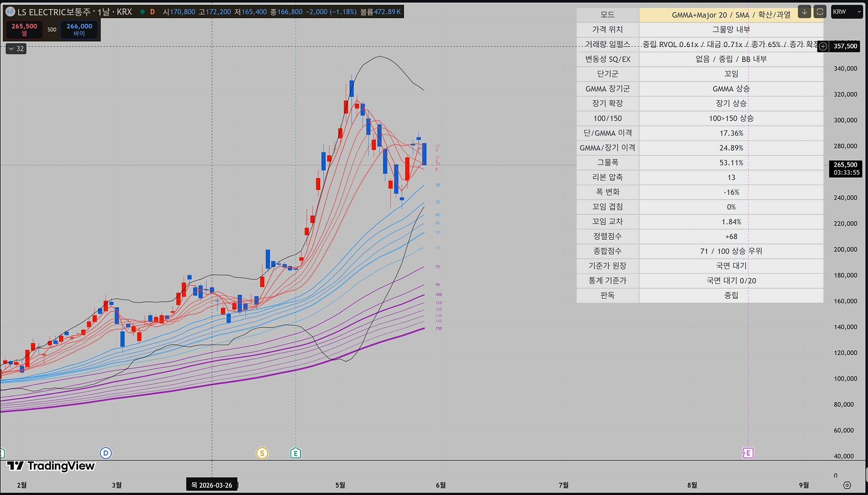This screenshot has width=868, height=495.
Task: Click the 100,000 price axis label
Action: click(845, 379)
